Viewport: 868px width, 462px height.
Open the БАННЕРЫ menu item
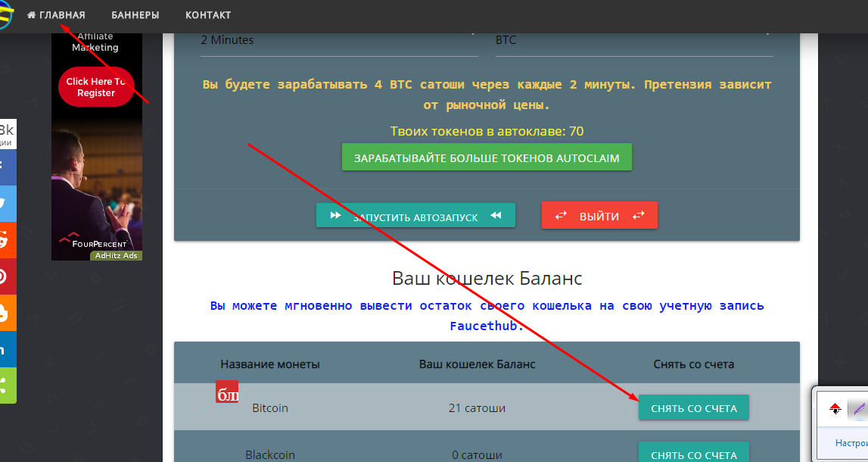click(135, 15)
